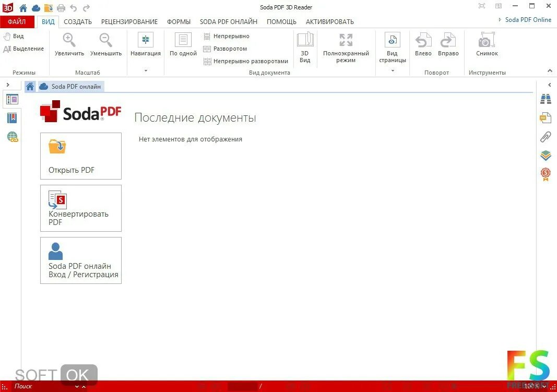Click the home document tab icon
This screenshot has width=557, height=392.
pos(30,86)
